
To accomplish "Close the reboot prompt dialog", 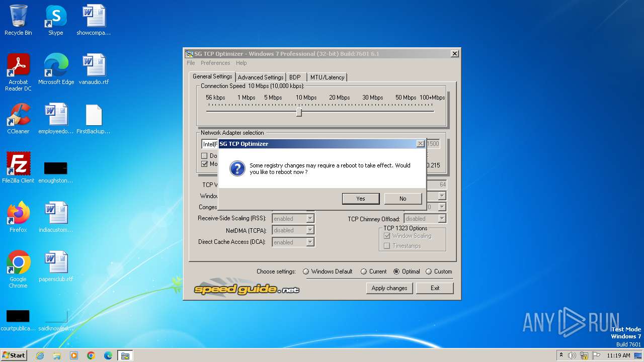I will coord(421,144).
